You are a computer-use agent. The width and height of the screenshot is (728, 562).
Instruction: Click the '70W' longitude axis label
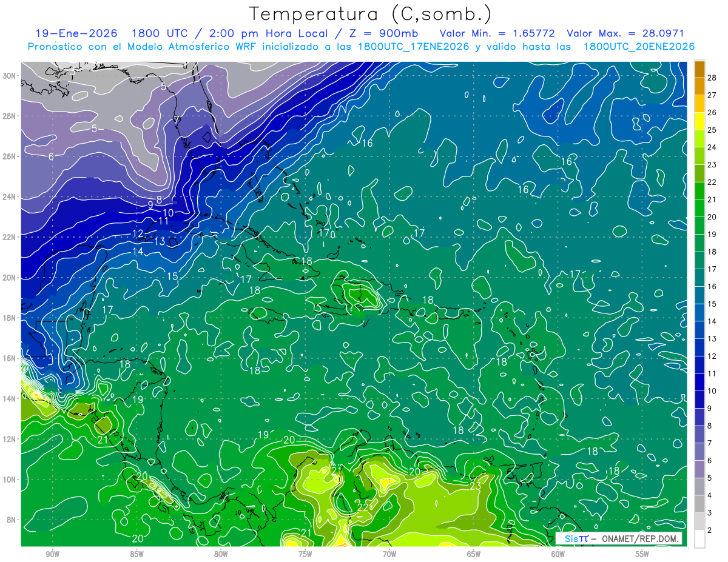[389, 554]
